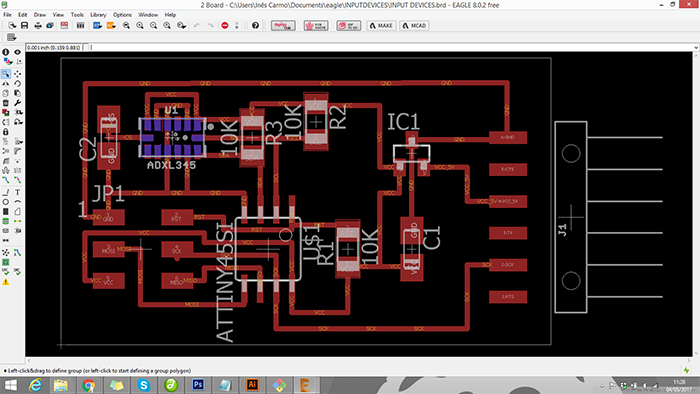
Task: Save the board with floppy icon
Action: click(25, 25)
